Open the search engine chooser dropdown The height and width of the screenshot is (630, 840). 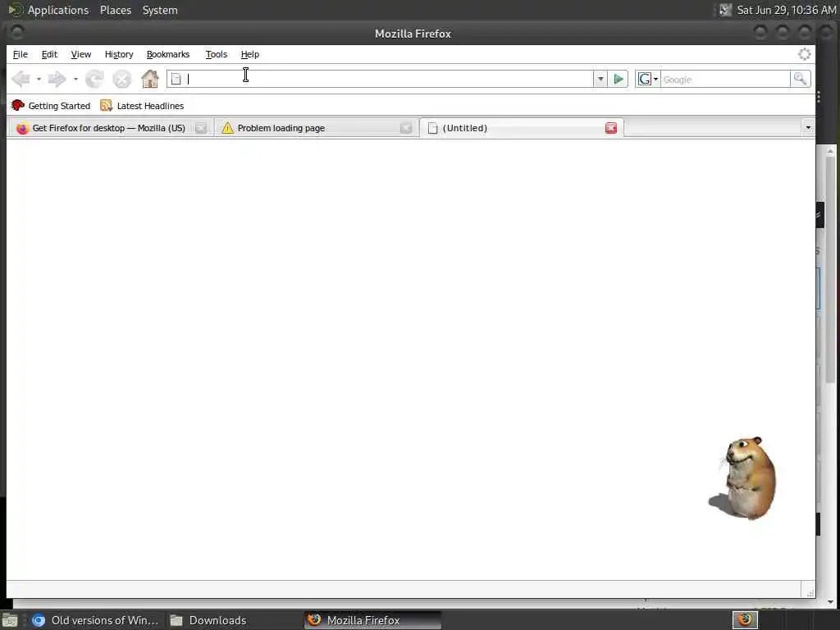pyautogui.click(x=655, y=80)
